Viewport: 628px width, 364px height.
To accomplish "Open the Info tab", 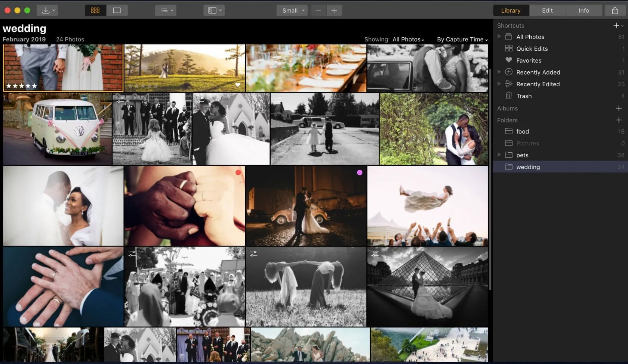I will pos(584,10).
